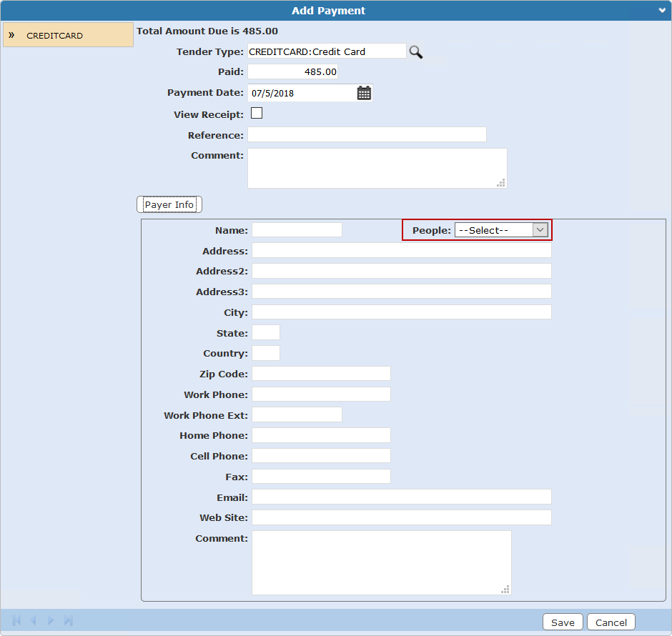Screen dimensions: 672x636
Task: Click the payer Email field
Action: (x=401, y=497)
